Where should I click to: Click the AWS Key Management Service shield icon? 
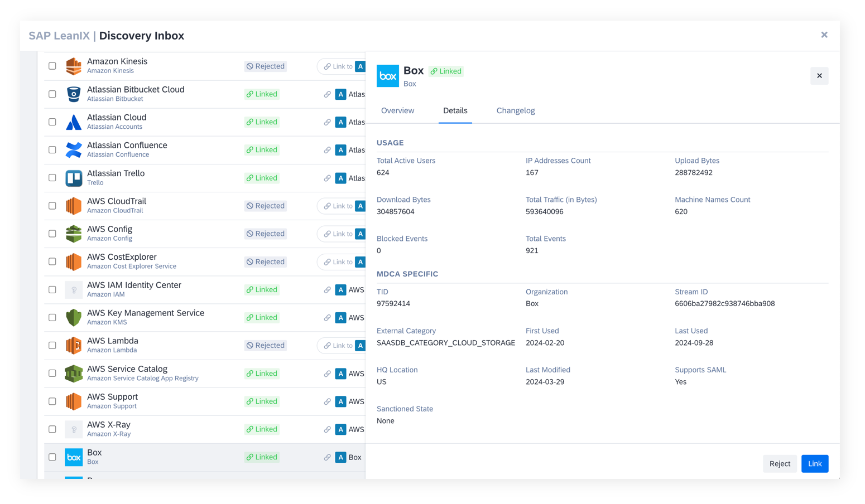click(x=74, y=318)
